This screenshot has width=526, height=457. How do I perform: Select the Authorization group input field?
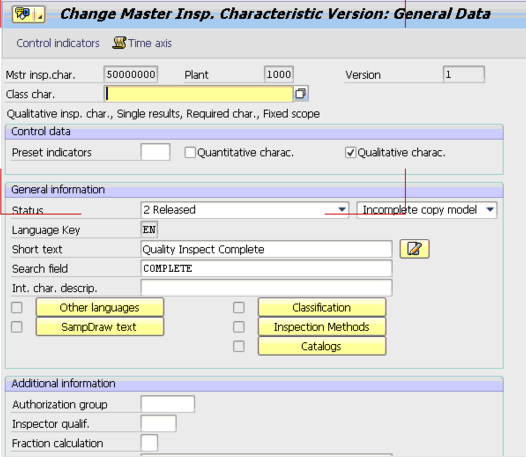tap(168, 404)
